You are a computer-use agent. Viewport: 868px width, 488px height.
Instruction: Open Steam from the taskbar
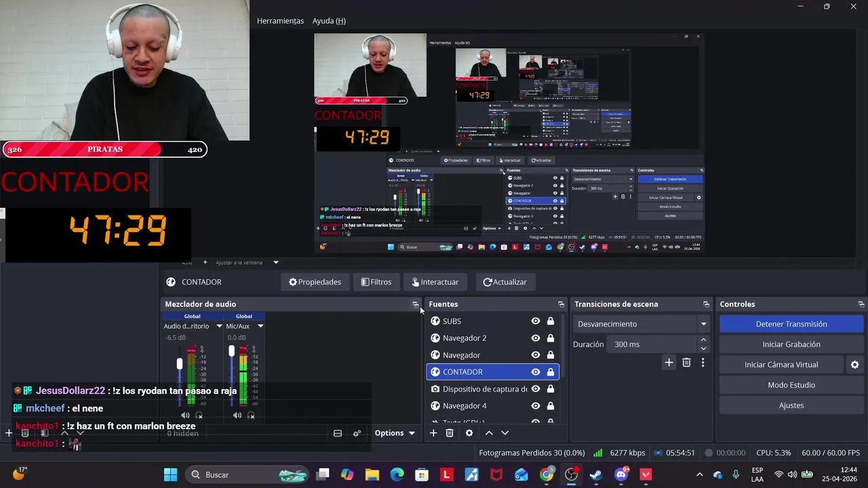tap(596, 474)
